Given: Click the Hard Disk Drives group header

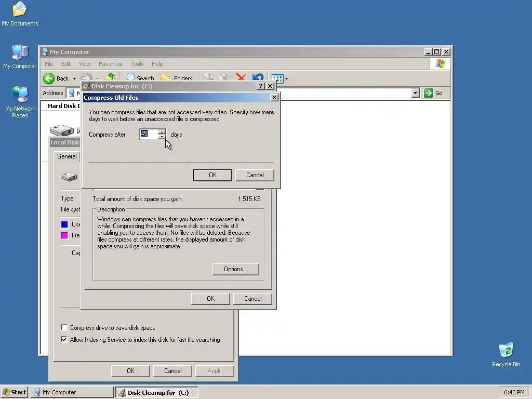Looking at the screenshot, I should pos(64,106).
